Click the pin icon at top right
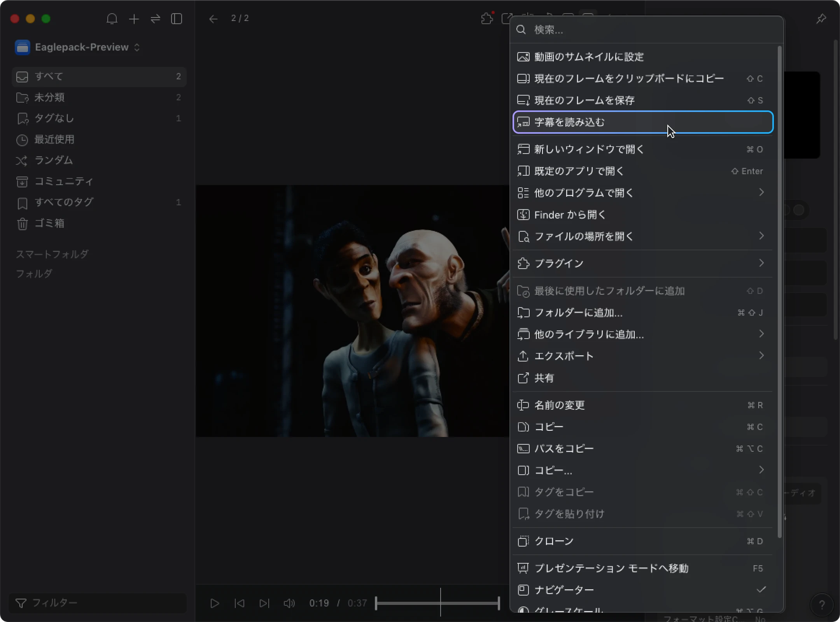 tap(821, 19)
